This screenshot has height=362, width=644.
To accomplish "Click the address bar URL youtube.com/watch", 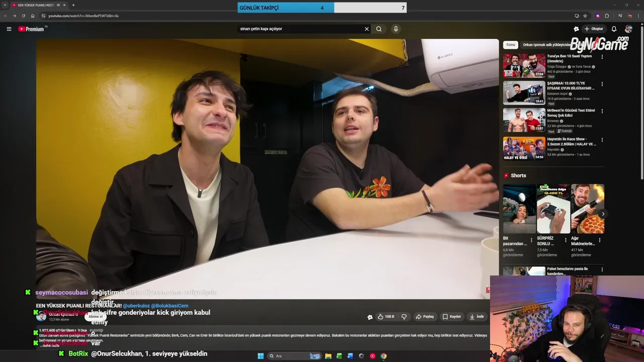I will (x=84, y=16).
